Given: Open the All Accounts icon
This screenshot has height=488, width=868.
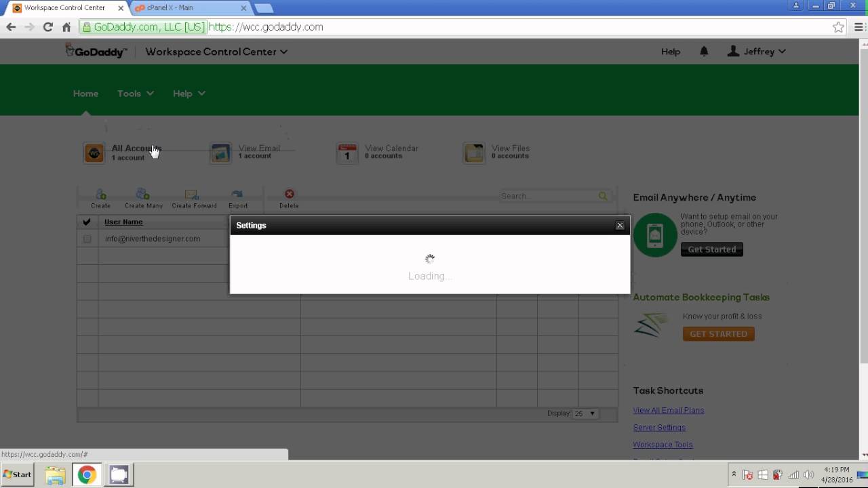Looking at the screenshot, I should [x=94, y=152].
